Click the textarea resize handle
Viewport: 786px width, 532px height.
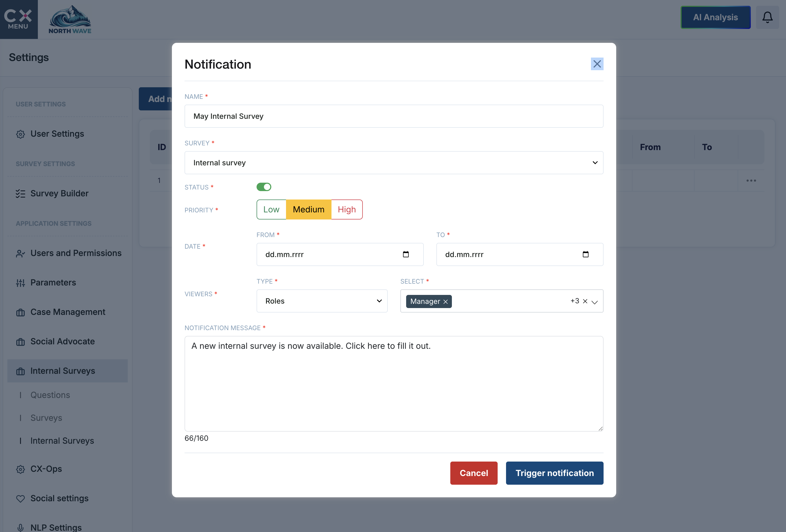[600, 428]
